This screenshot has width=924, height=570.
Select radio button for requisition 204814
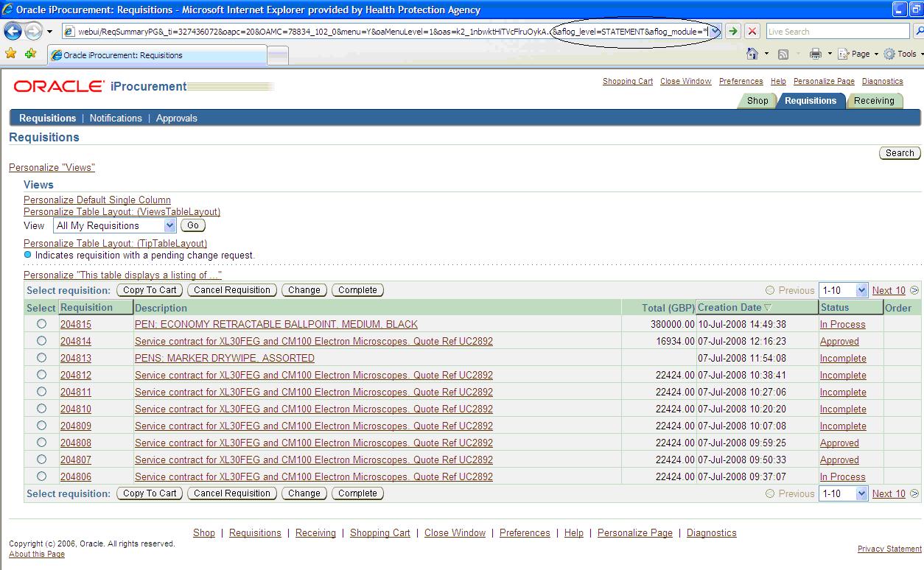click(x=41, y=341)
